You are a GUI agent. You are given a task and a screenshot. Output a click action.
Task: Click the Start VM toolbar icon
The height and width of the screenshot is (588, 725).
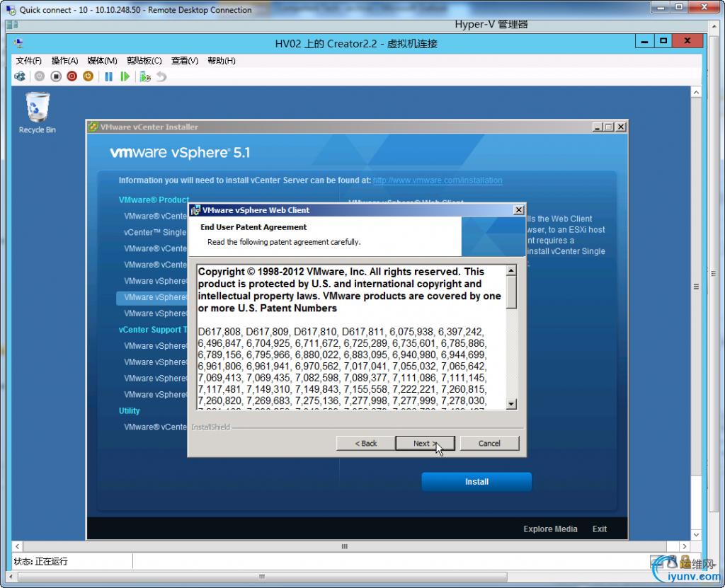40,76
